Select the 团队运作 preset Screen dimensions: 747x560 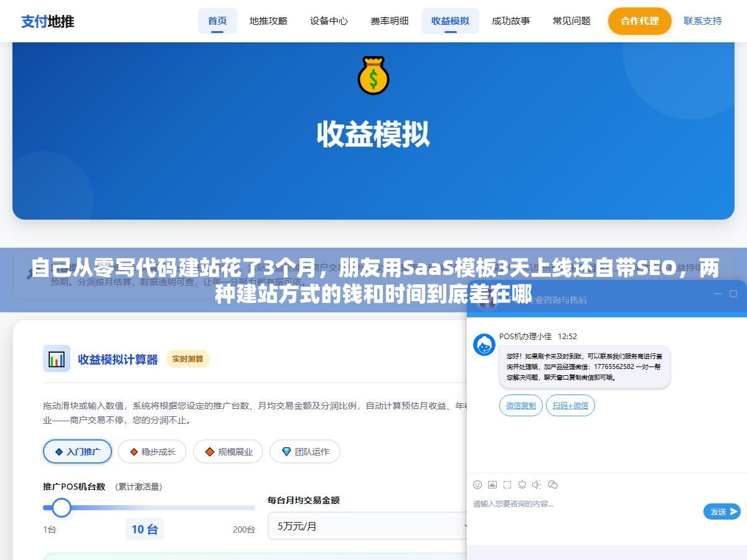coord(305,452)
